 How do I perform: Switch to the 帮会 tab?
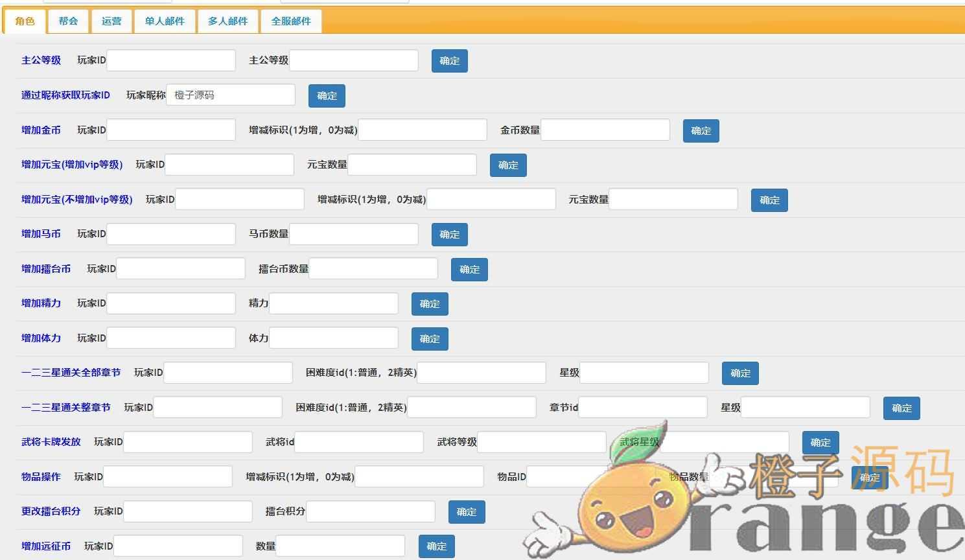click(67, 21)
